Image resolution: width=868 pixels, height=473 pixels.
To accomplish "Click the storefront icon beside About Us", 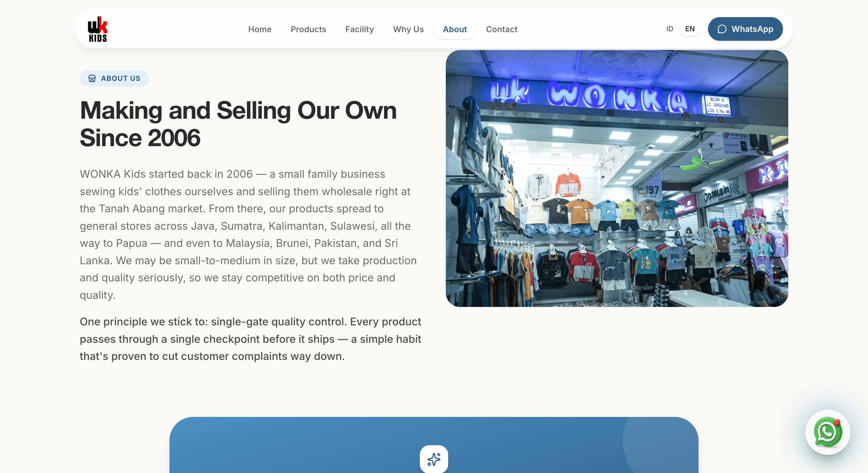I will tap(92, 79).
